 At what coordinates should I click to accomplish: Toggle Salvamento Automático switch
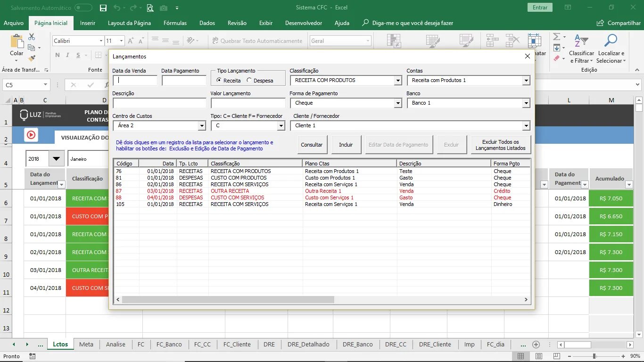point(83,8)
